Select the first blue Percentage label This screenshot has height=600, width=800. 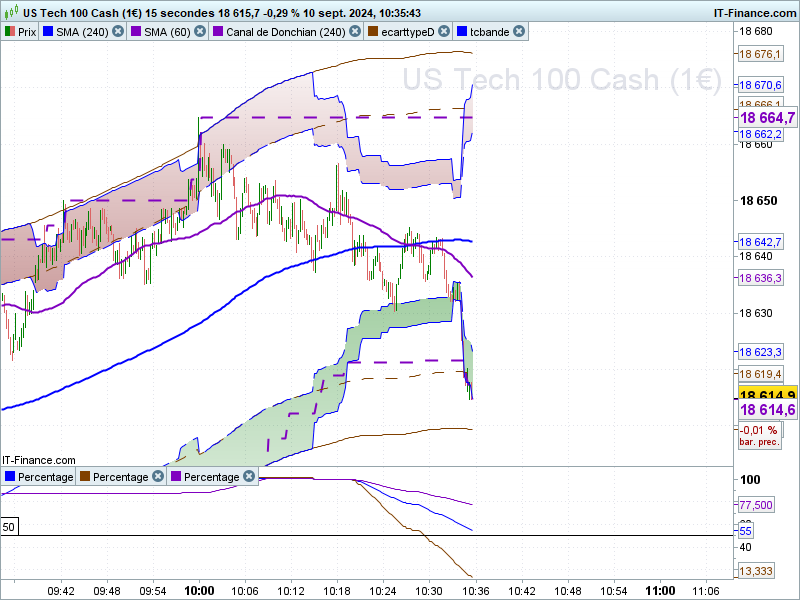tap(45, 477)
